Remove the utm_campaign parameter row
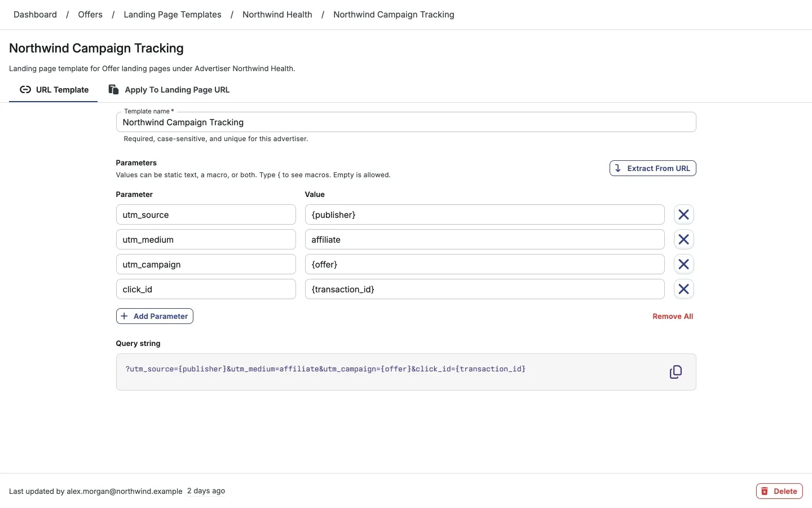This screenshot has height=508, width=812. (683, 264)
